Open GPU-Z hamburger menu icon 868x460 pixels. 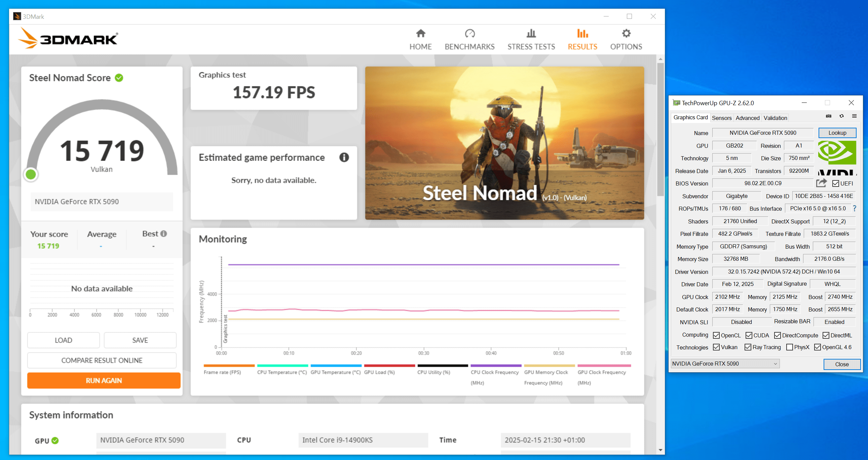pos(854,116)
